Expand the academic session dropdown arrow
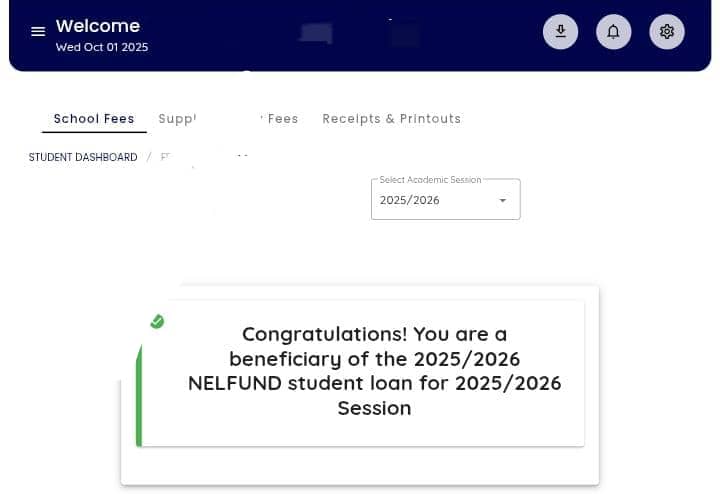Screen dimensions: 720x494 tap(503, 201)
